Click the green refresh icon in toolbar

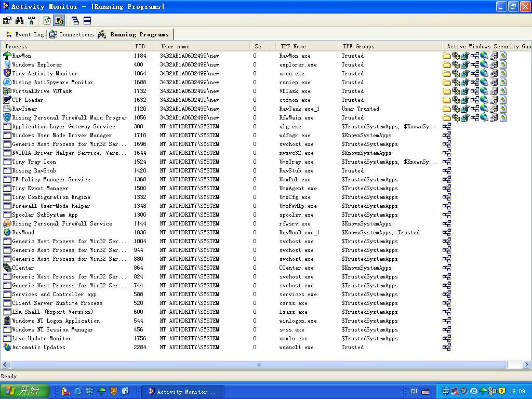tap(47, 20)
